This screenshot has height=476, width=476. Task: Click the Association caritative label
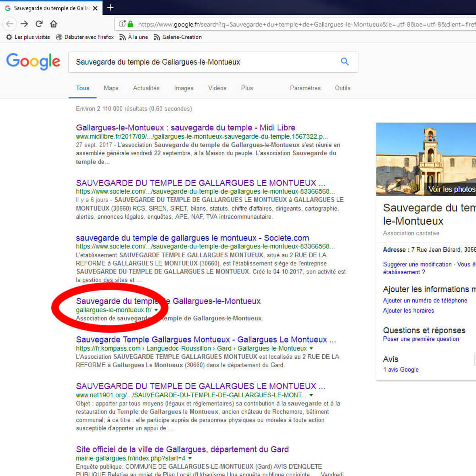click(x=411, y=233)
